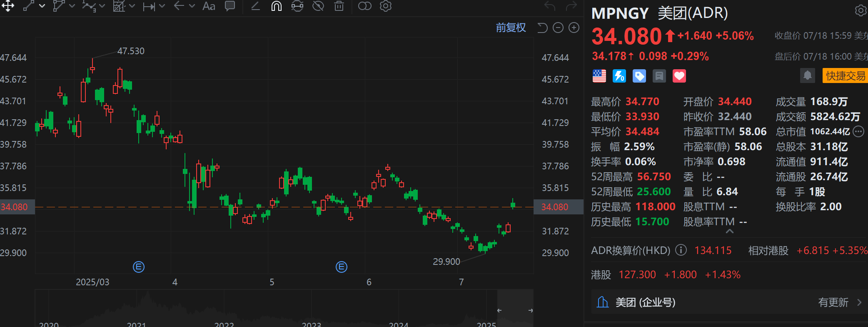Image resolution: width=868 pixels, height=327 pixels.
Task: Select the trend line drawing tool
Action: click(29, 6)
